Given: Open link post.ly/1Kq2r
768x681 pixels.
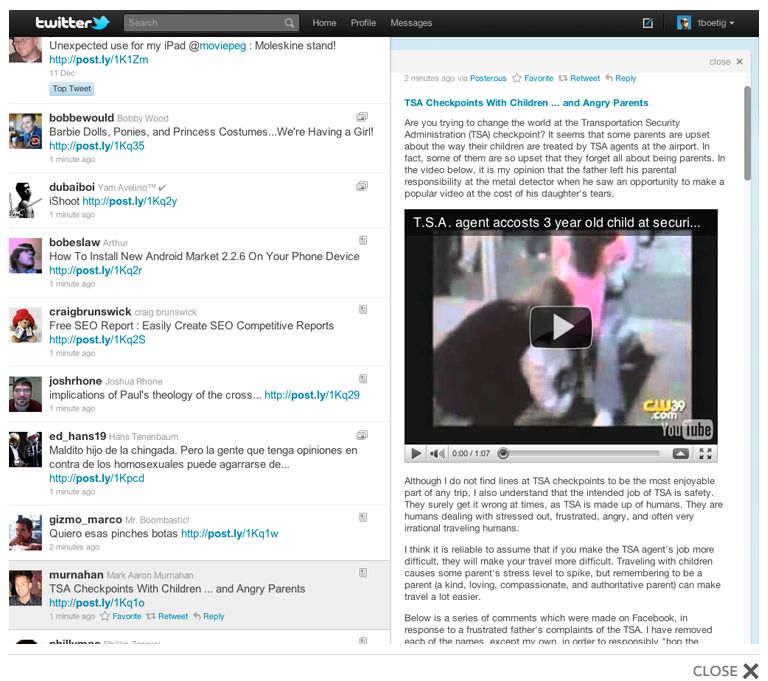Looking at the screenshot, I should (x=96, y=270).
